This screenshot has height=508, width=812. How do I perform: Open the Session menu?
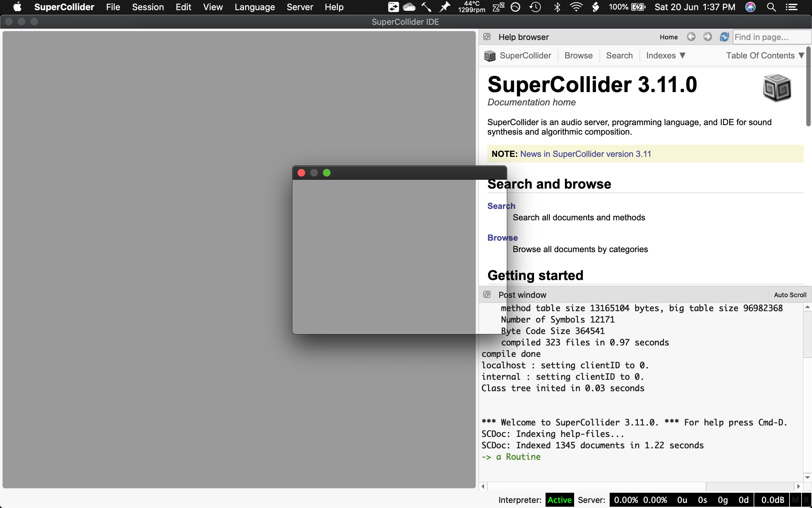(x=148, y=7)
